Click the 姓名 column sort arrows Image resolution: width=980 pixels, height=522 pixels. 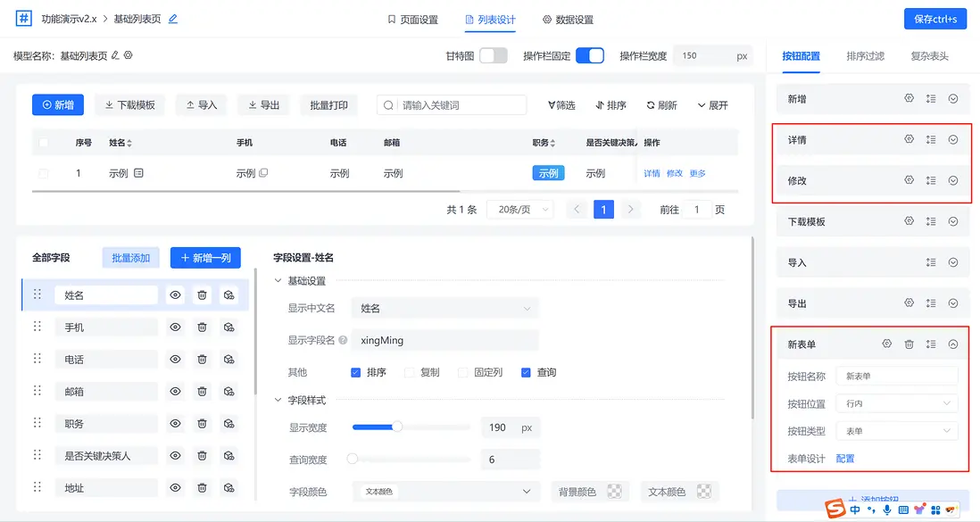point(129,143)
